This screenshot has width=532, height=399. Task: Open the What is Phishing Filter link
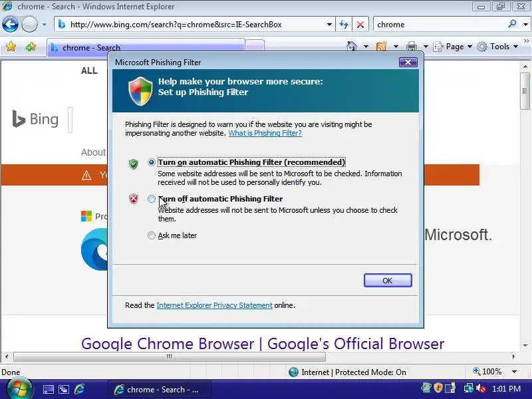pyautogui.click(x=265, y=133)
